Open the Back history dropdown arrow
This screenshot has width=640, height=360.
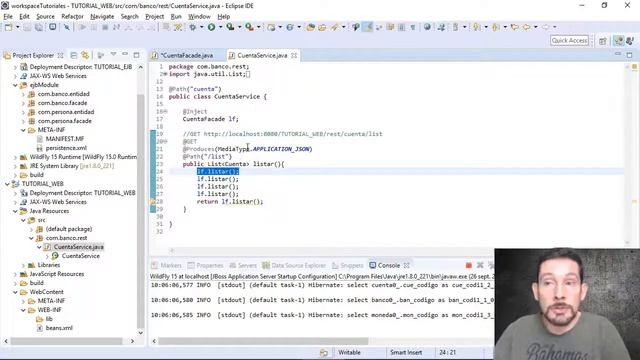coord(536,27)
